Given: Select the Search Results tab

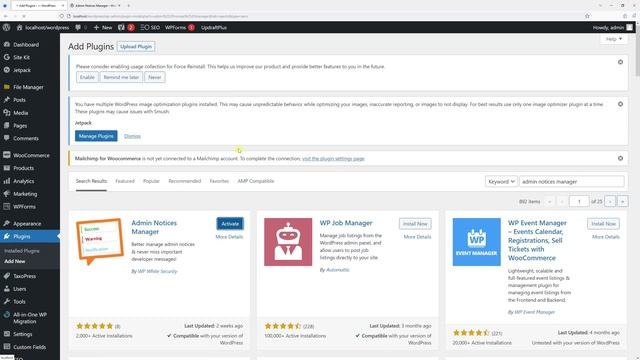Looking at the screenshot, I should [91, 181].
